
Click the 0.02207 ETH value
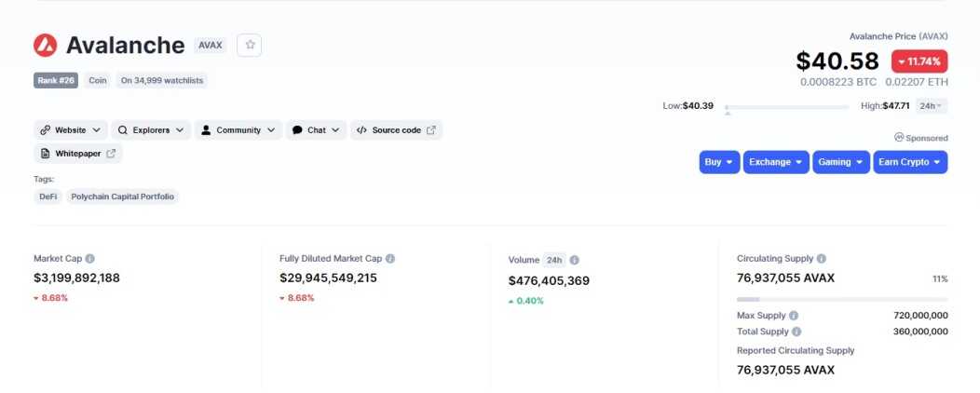(917, 82)
